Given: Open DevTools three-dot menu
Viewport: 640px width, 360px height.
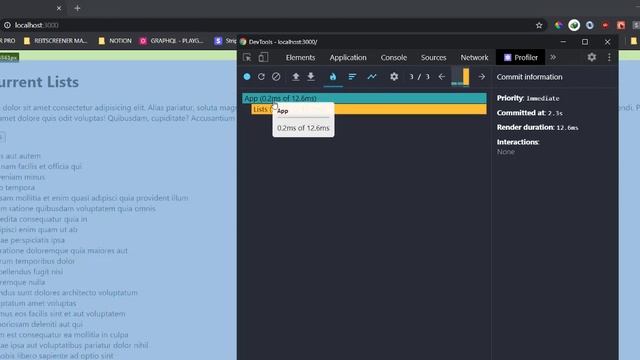Looking at the screenshot, I should [609, 58].
